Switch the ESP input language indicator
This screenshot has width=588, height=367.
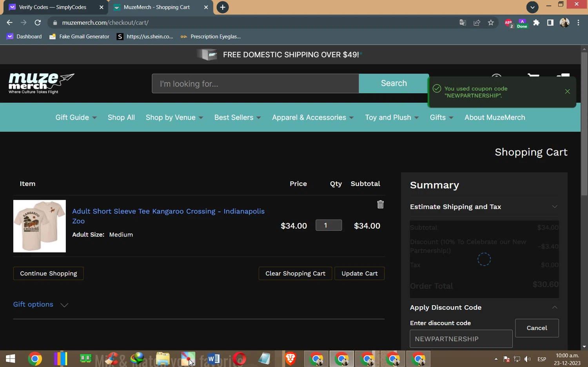coord(542,359)
